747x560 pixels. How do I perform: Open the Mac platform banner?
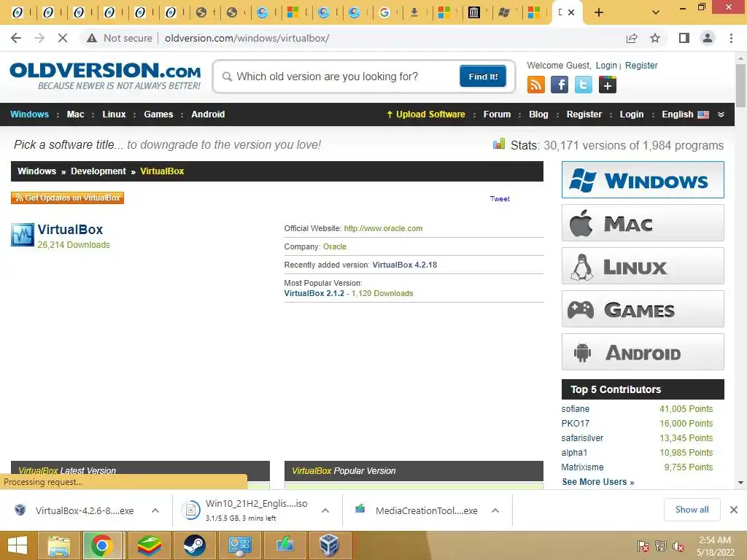tap(643, 223)
